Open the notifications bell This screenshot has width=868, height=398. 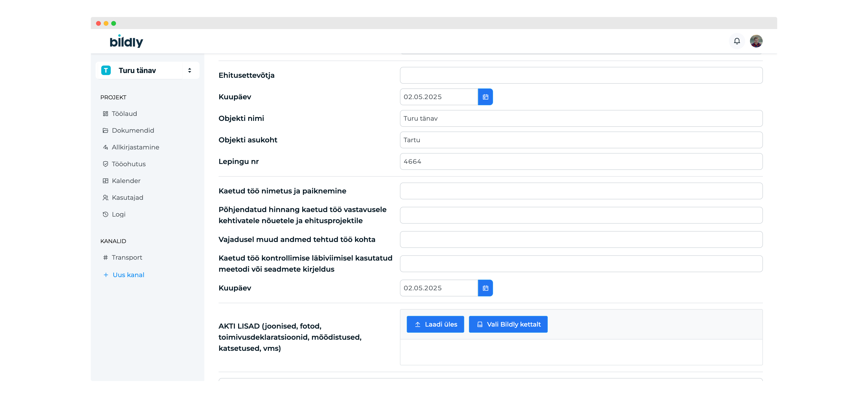point(737,41)
